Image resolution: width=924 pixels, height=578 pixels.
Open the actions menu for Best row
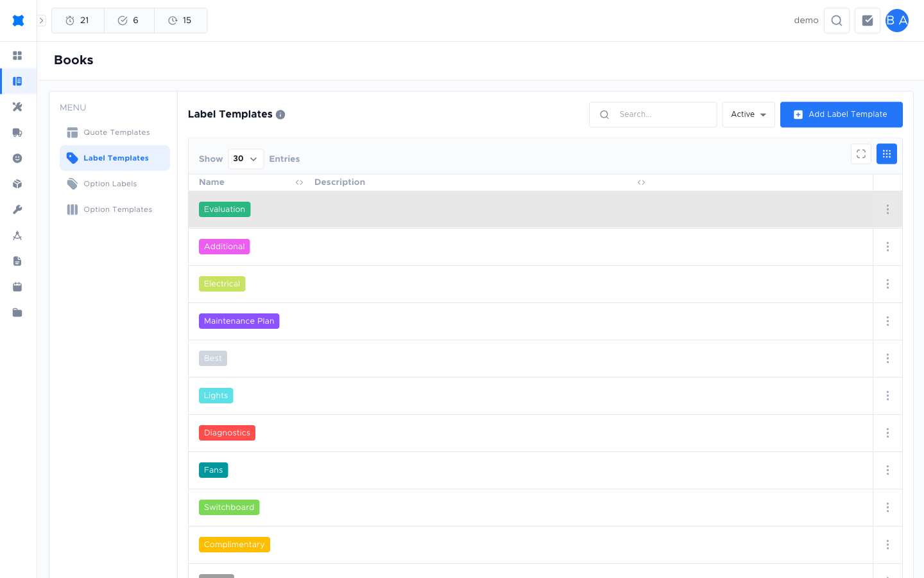887,358
